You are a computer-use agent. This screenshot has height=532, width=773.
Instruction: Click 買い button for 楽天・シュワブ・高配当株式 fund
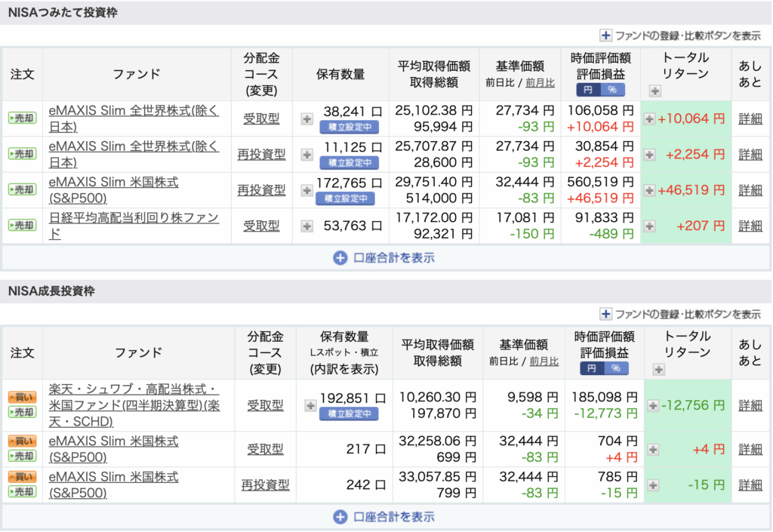coord(22,397)
